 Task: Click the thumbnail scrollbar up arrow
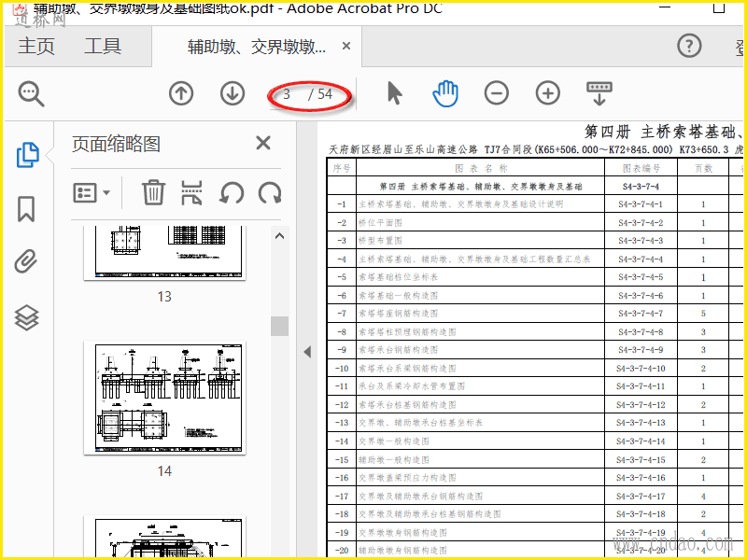(279, 235)
